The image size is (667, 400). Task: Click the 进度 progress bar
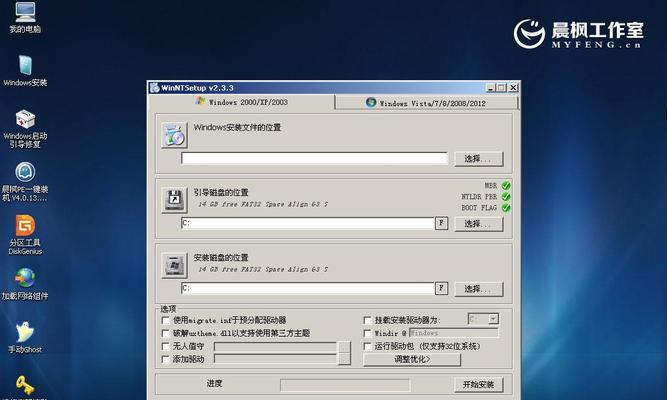tap(345, 385)
